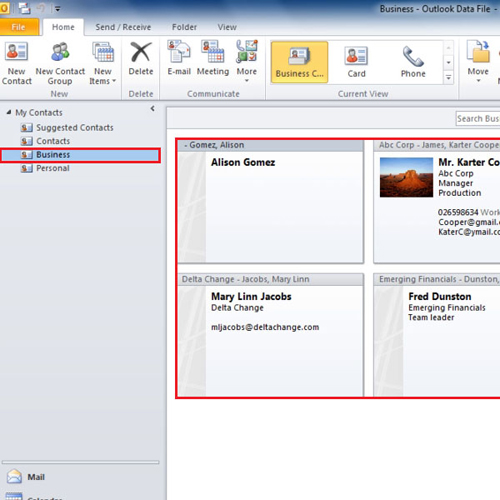Click the Team leader job title text
This screenshot has height=500, width=500.
431,318
